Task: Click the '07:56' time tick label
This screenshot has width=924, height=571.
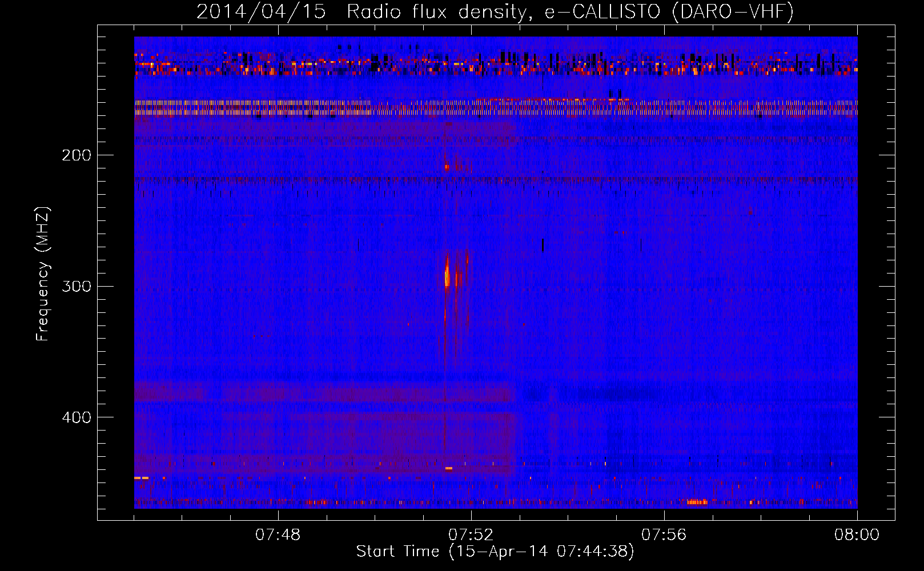Action: click(664, 535)
